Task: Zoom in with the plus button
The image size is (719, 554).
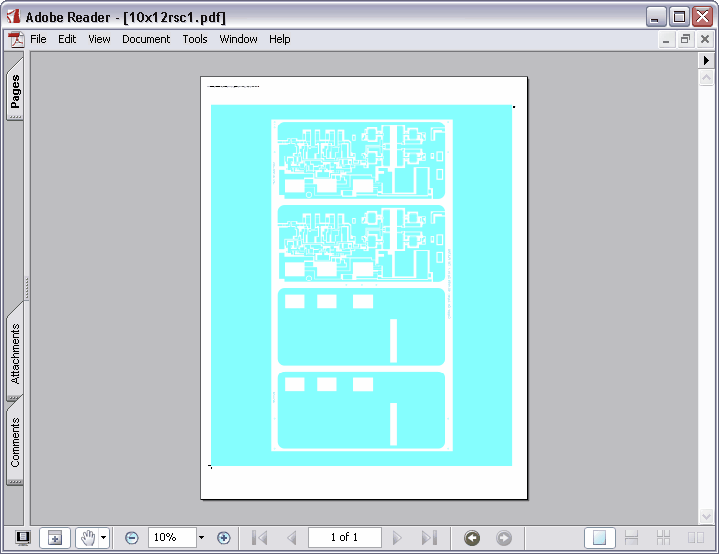Action: [223, 537]
